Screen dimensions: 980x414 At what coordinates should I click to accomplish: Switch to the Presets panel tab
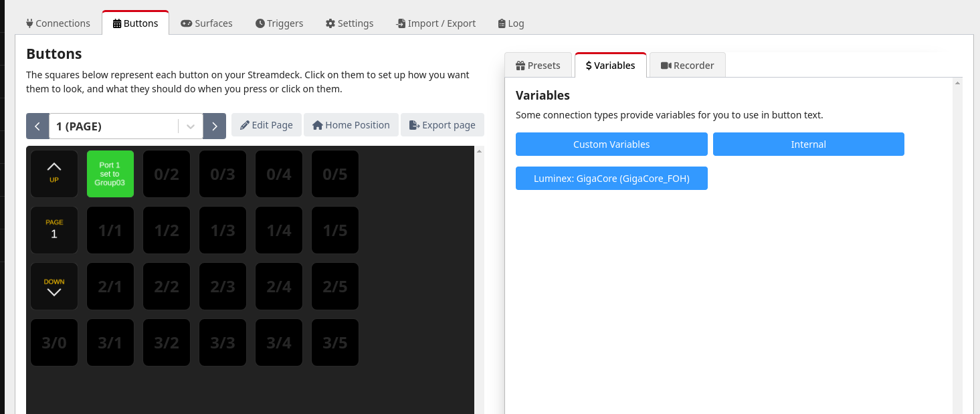538,66
